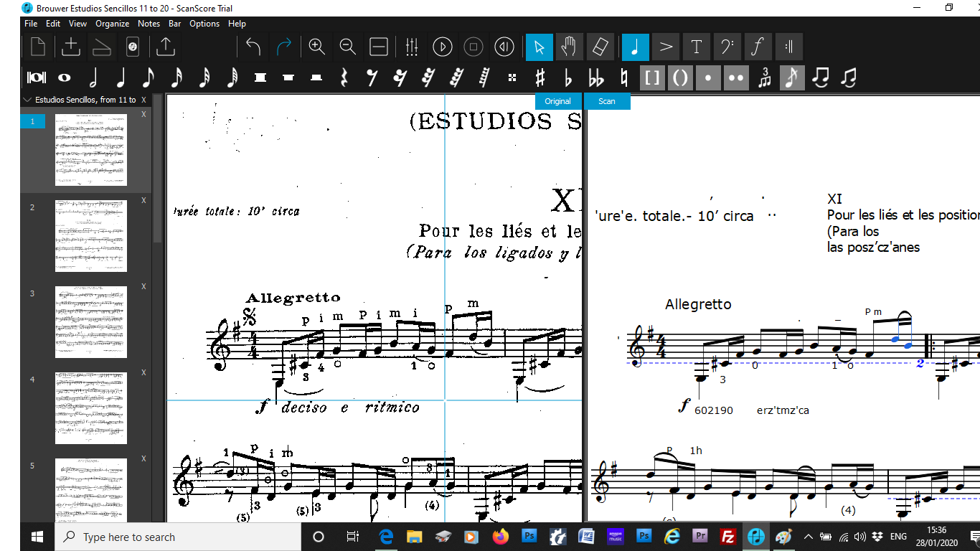
Task: Select the half note
Action: coord(93,77)
